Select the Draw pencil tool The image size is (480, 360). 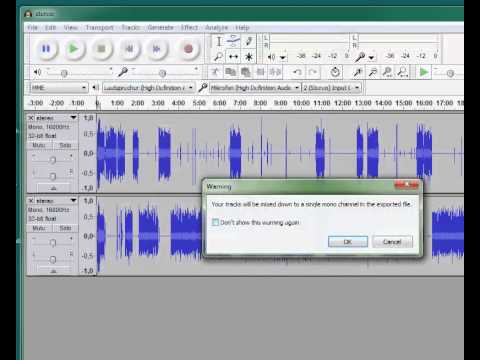(248, 41)
